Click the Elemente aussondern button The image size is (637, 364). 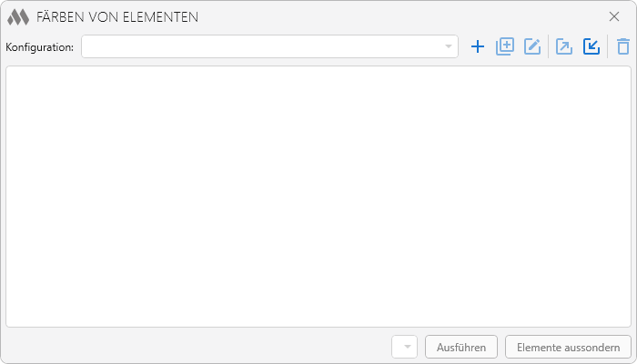(568, 347)
